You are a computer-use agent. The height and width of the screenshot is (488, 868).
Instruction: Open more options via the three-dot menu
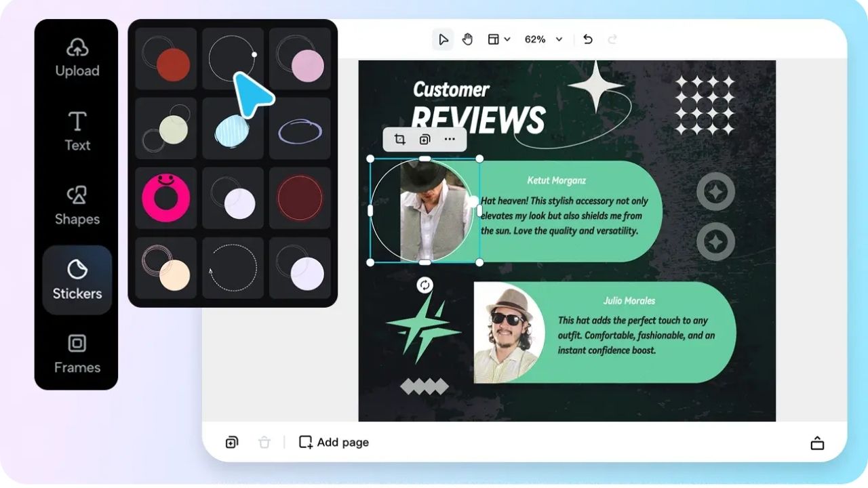pos(450,139)
